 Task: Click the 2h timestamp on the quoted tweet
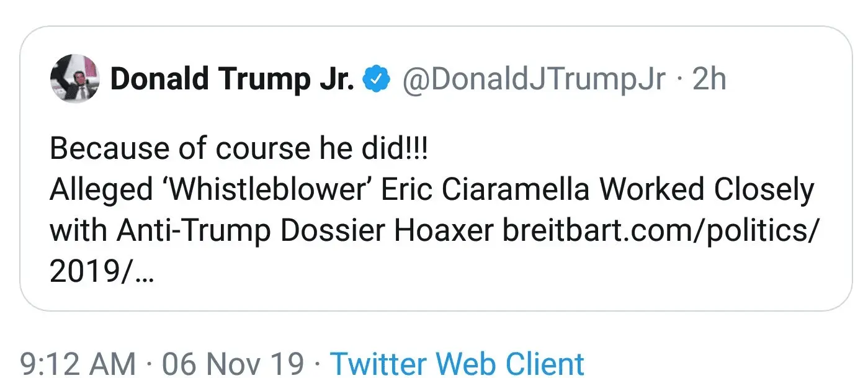[709, 79]
